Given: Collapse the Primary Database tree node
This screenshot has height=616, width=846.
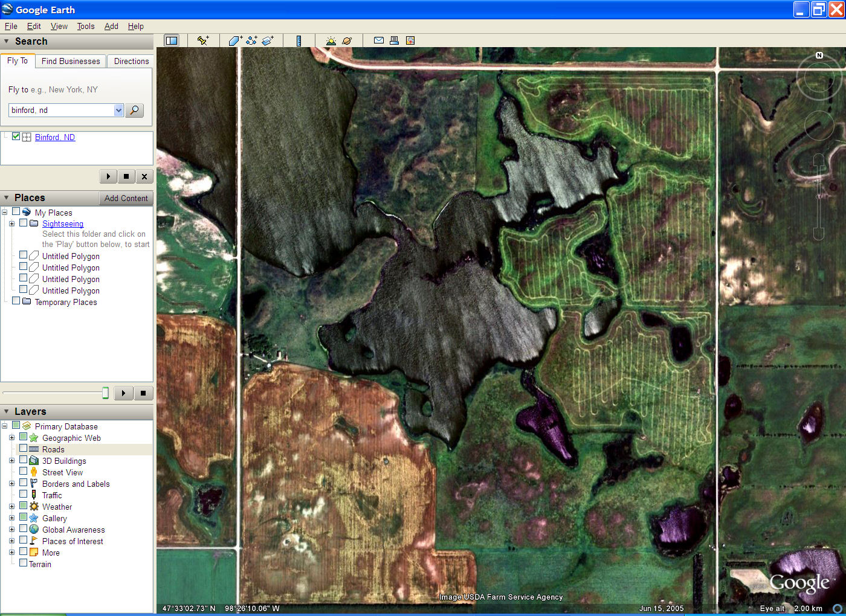Looking at the screenshot, I should (x=5, y=426).
